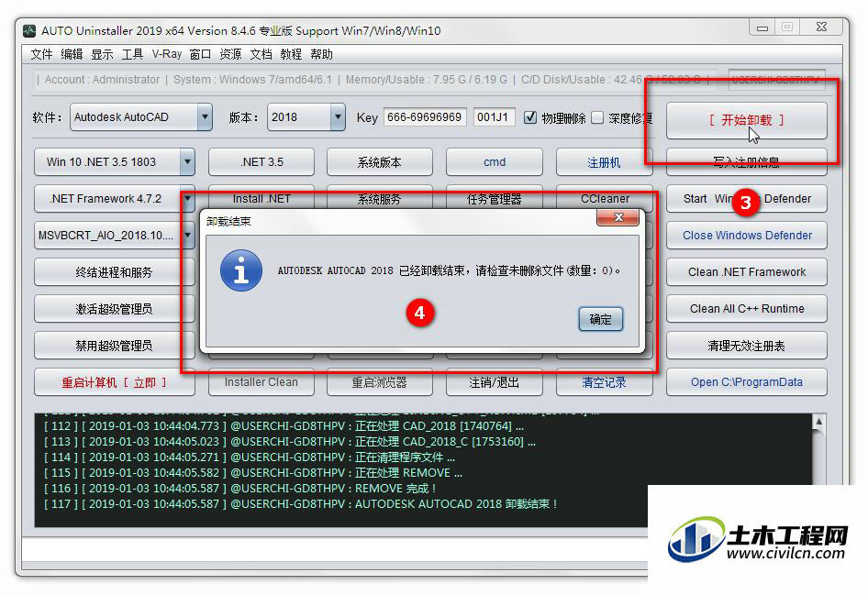Enable the 深度修复 checkbox
Screen dimensions: 868x595
[x=597, y=117]
